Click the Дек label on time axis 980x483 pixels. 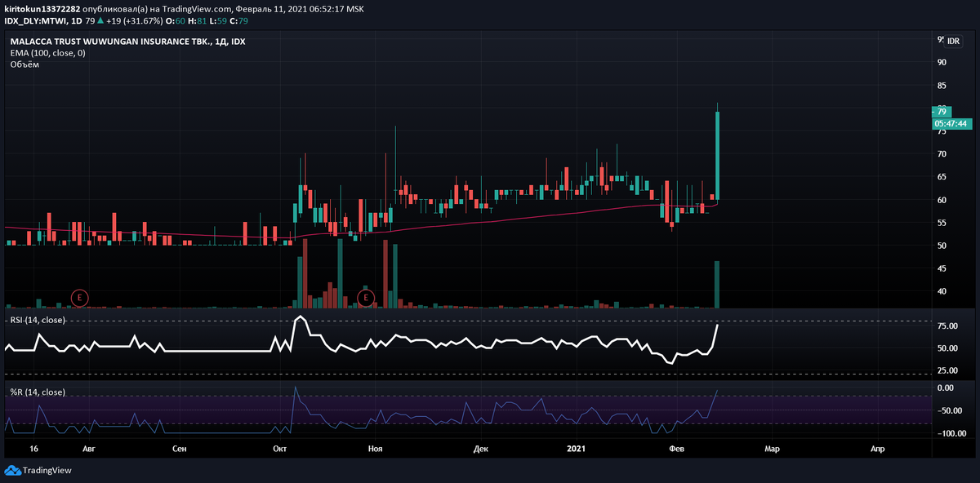(x=482, y=450)
